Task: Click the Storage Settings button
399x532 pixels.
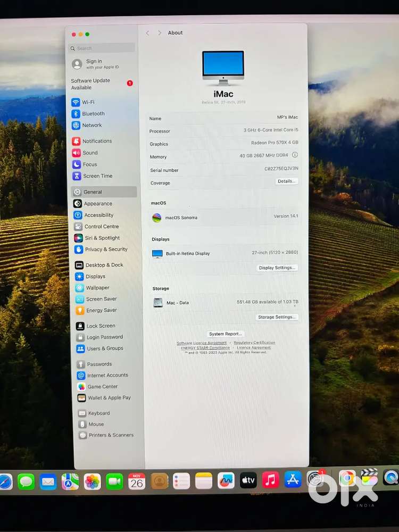Action: click(277, 317)
